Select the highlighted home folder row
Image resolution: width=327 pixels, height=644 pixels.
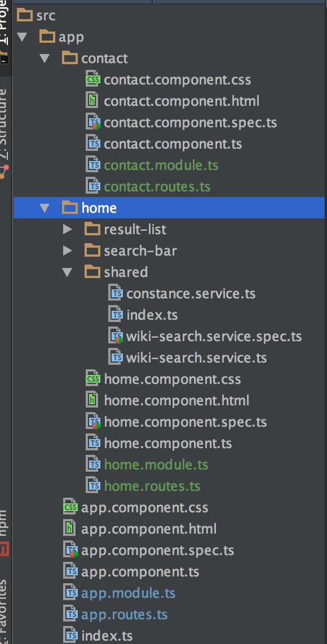(x=169, y=207)
